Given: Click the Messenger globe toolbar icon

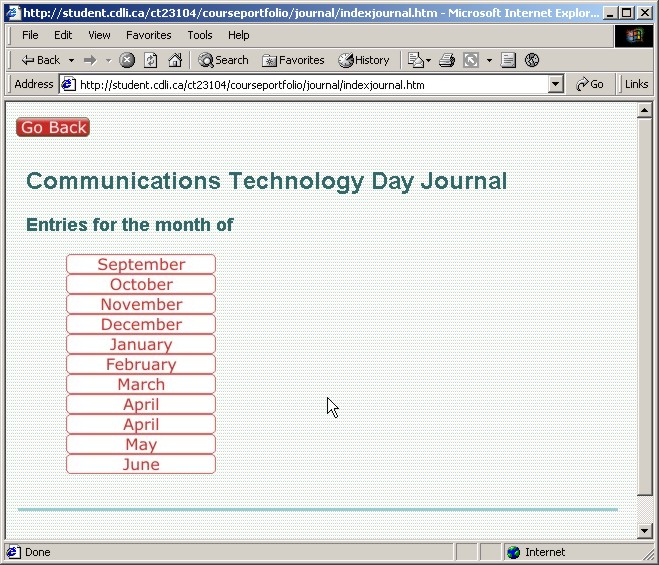Looking at the screenshot, I should point(532,61).
